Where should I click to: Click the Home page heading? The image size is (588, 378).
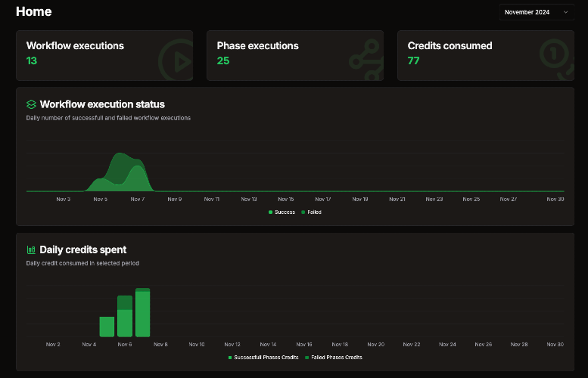(34, 11)
